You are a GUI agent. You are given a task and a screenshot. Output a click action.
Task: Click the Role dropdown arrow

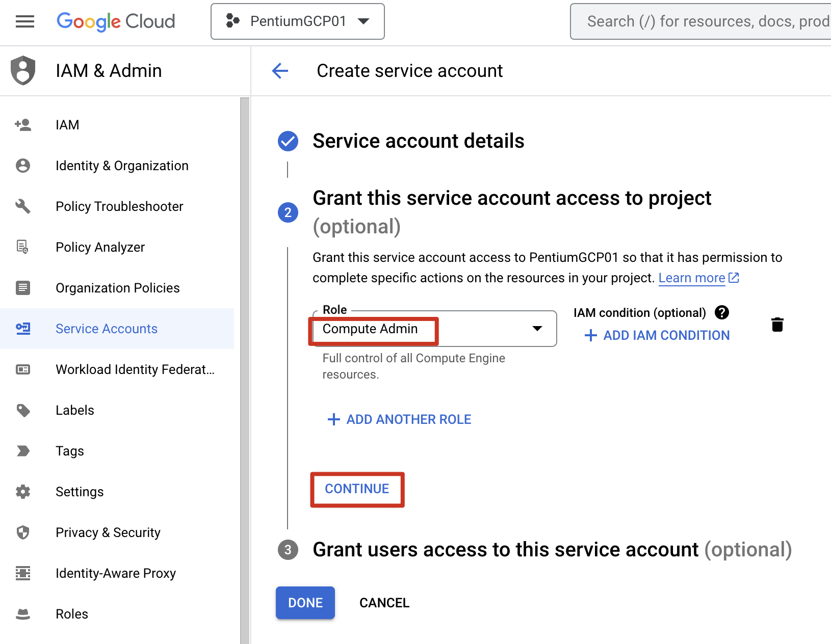point(537,329)
